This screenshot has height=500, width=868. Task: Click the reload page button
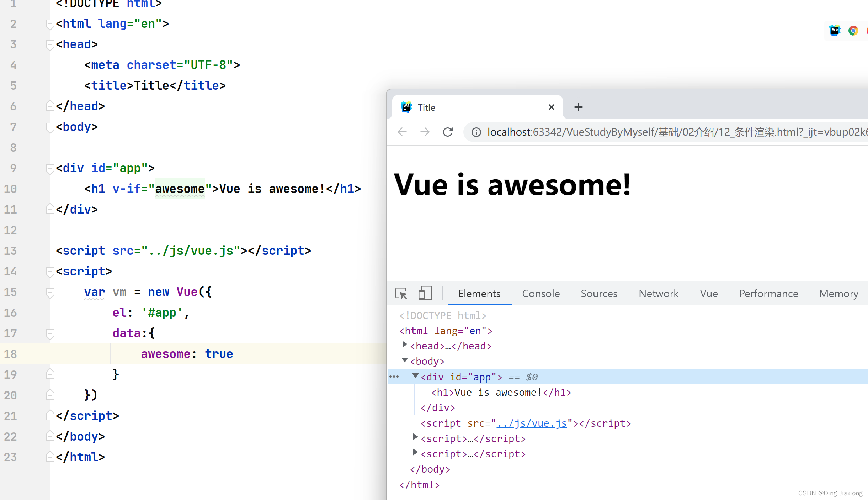[448, 132]
